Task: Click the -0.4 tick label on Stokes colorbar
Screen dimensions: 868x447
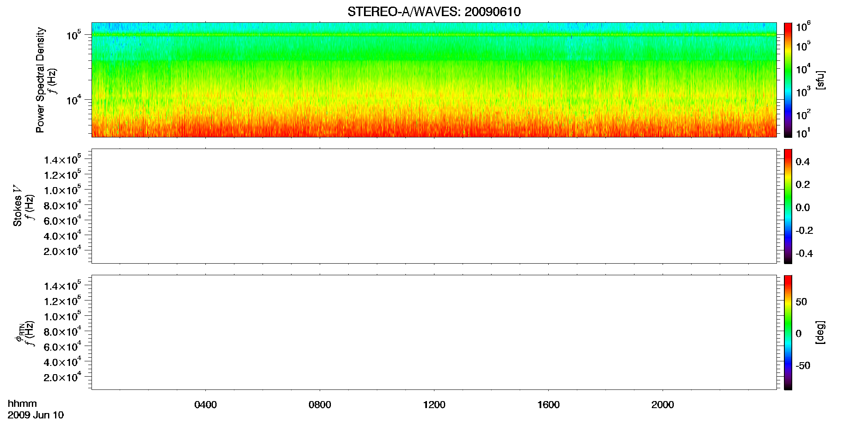Action: (804, 253)
